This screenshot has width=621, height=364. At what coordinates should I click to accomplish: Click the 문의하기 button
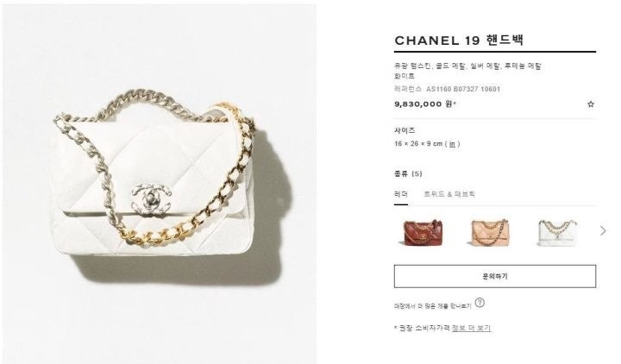(495, 277)
